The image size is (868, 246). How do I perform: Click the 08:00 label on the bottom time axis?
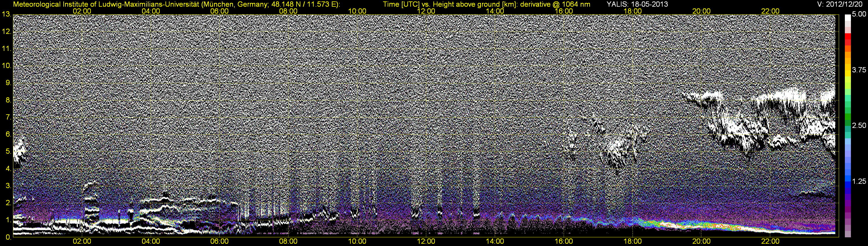click(x=288, y=242)
